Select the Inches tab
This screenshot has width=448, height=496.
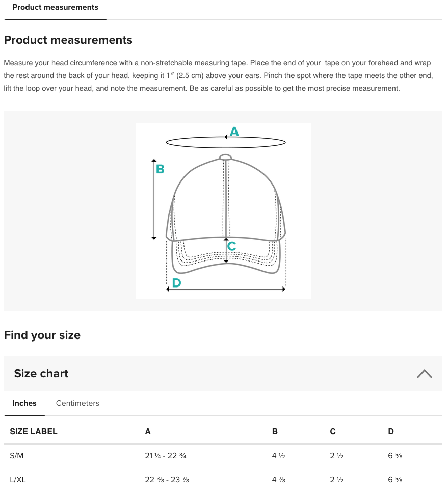tap(24, 403)
